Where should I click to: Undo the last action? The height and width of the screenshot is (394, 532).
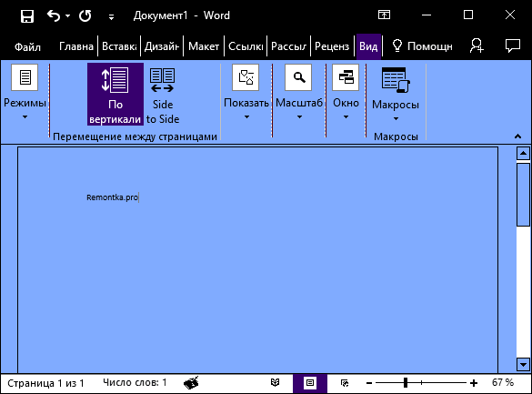54,15
